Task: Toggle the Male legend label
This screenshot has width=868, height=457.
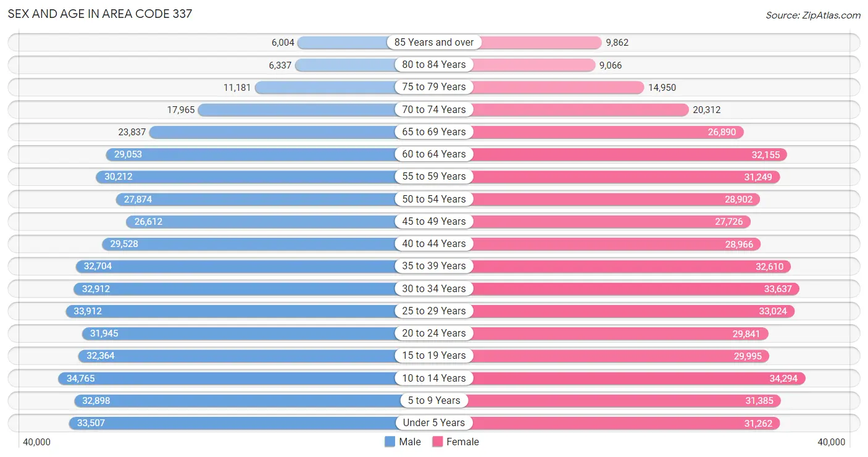Action: coord(410,442)
